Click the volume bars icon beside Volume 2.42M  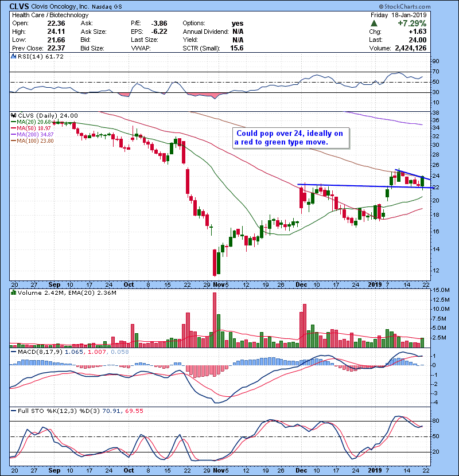[x=13, y=292]
